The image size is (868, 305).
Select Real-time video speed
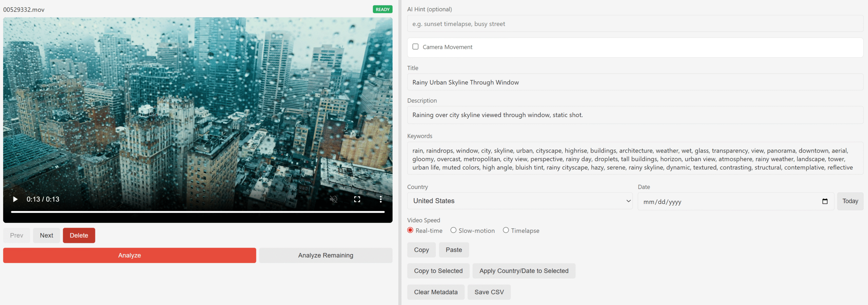click(410, 230)
